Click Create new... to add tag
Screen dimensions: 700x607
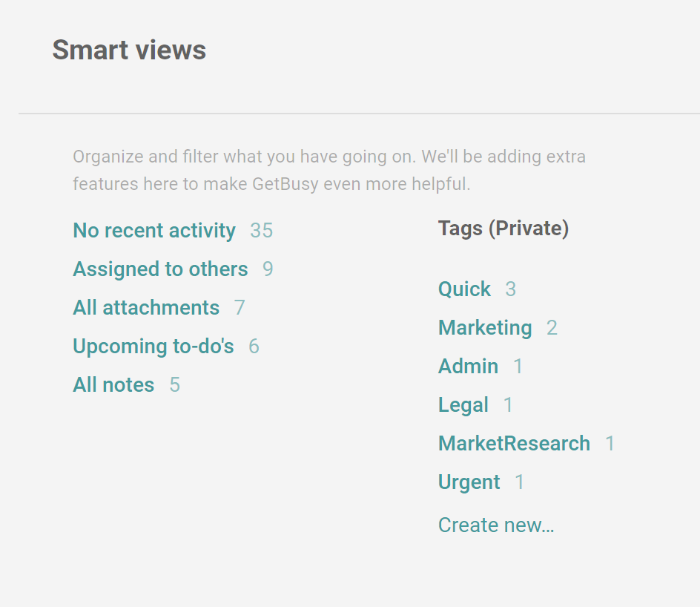pos(496,525)
